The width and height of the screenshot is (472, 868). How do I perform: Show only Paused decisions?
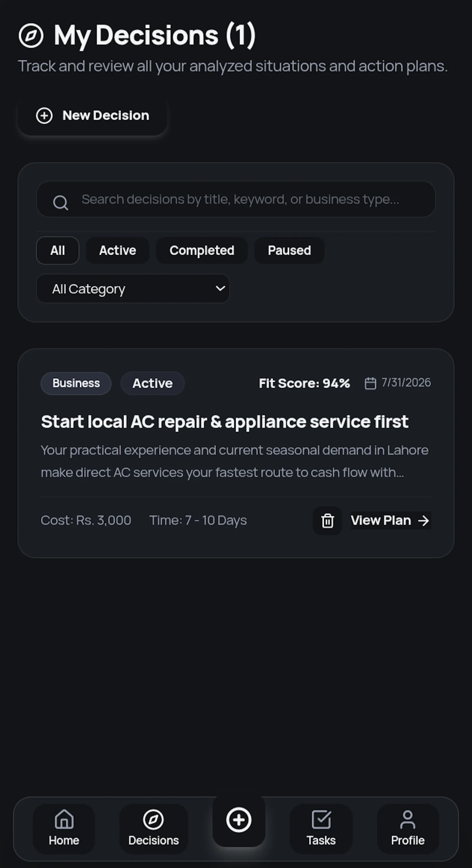tap(289, 250)
